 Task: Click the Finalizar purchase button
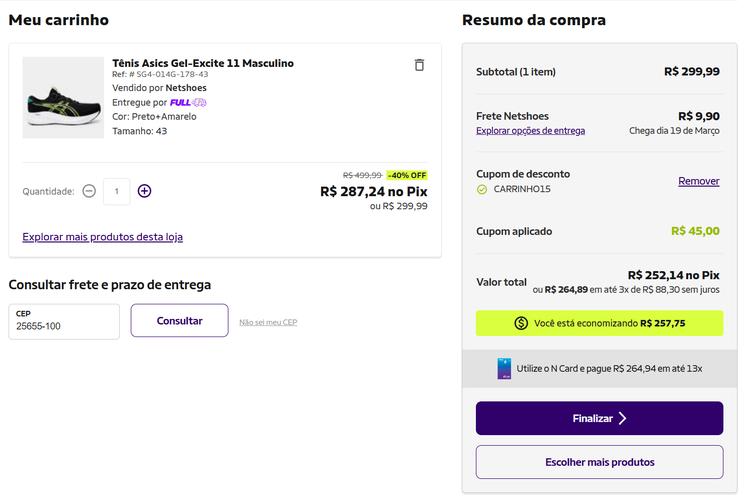point(599,418)
